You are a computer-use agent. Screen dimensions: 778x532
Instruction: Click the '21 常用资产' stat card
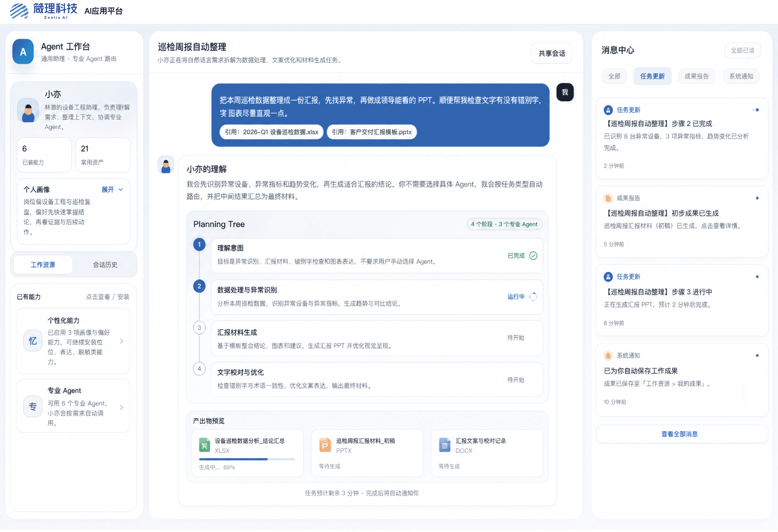pos(103,155)
